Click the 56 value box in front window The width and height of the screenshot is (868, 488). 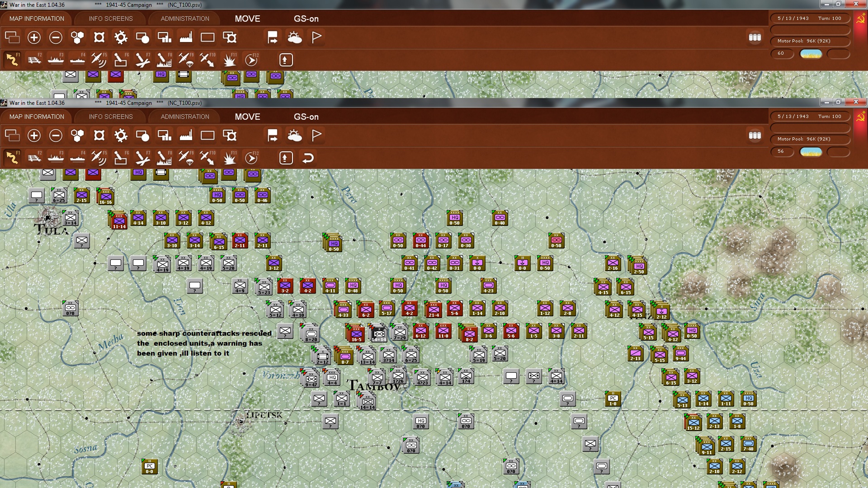(782, 152)
